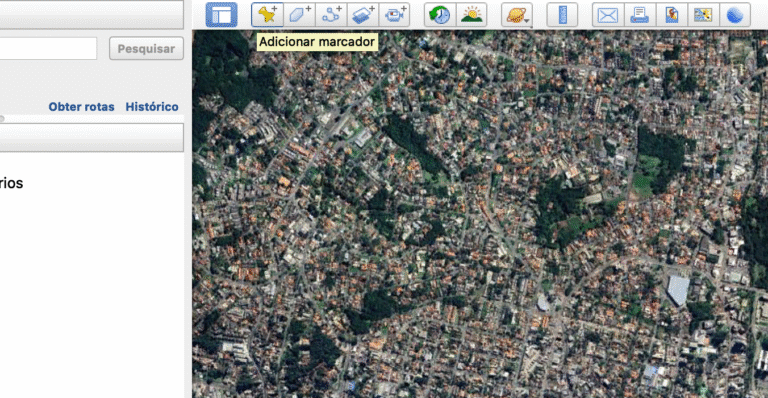The height and width of the screenshot is (398, 768).
Task: Open current view in Google Maps
Action: [703, 15]
